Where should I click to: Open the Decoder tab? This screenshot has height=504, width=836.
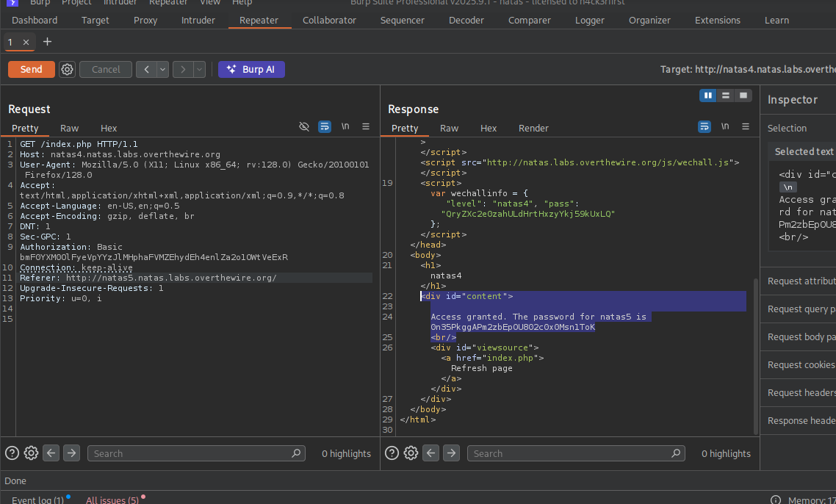pyautogui.click(x=466, y=21)
